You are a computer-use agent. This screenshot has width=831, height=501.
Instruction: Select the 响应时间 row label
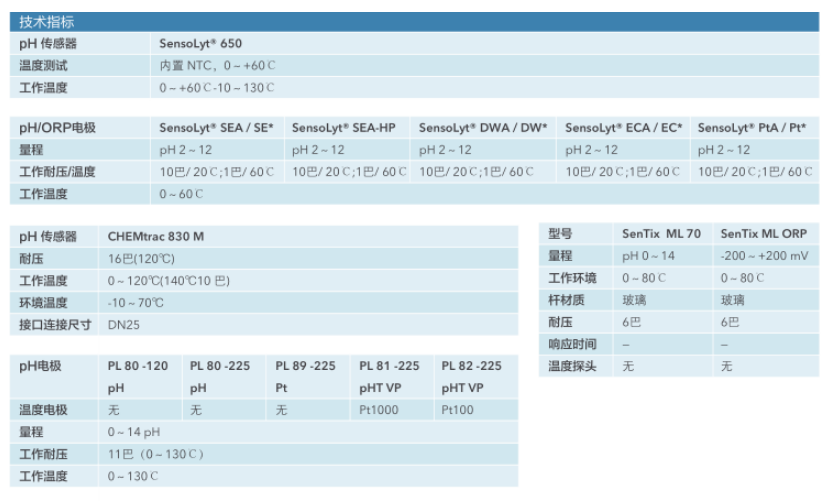[572, 344]
